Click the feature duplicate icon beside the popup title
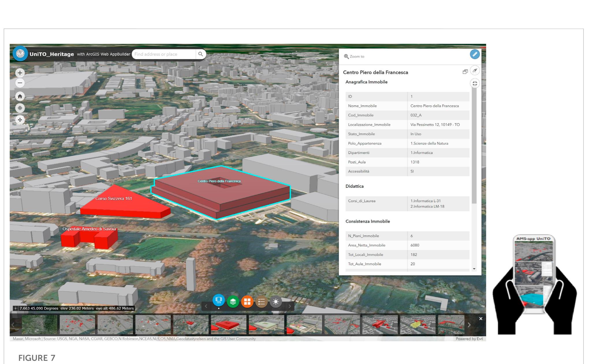592x364 pixels. 465,72
